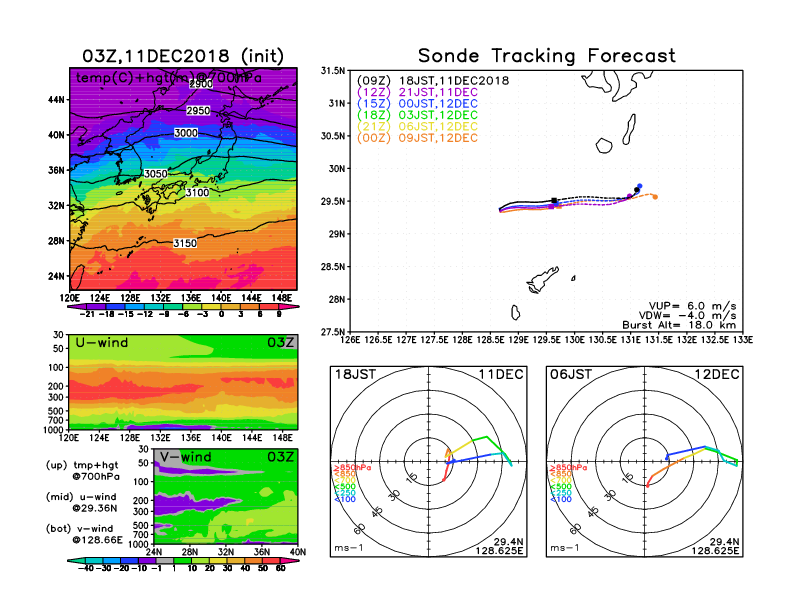This screenshot has height=612, width=792.
Task: Click the 'U-wind' panel label
Action: pos(102,343)
